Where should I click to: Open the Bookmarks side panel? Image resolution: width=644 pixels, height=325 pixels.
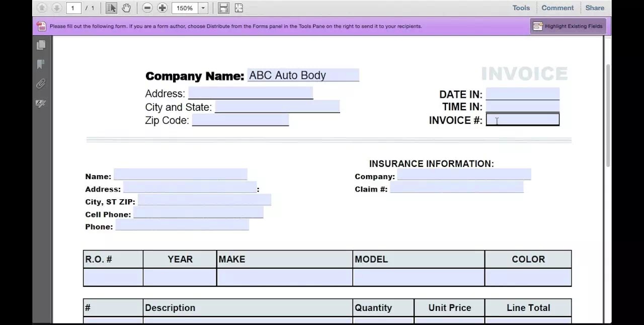(41, 64)
